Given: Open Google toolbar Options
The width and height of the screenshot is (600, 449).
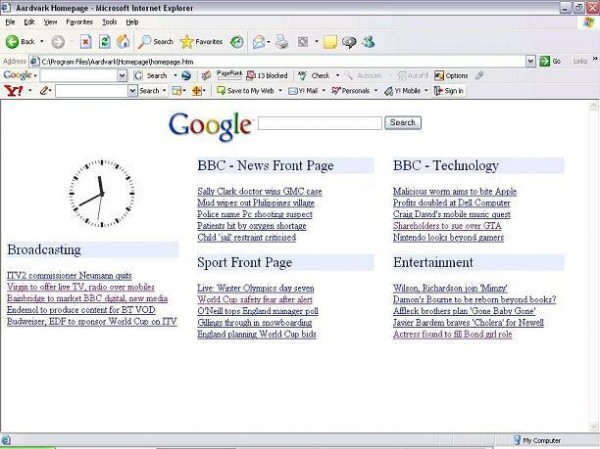Looking at the screenshot, I should tap(451, 75).
